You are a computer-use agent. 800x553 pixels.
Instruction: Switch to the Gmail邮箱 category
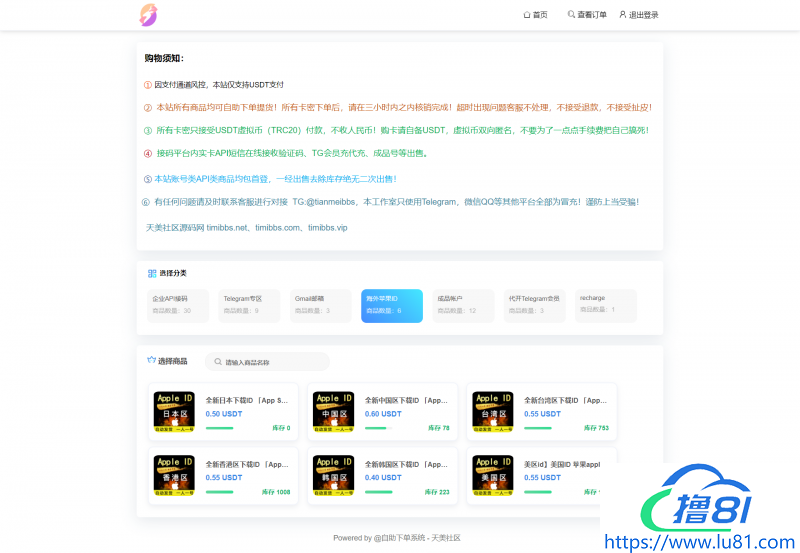click(x=320, y=305)
